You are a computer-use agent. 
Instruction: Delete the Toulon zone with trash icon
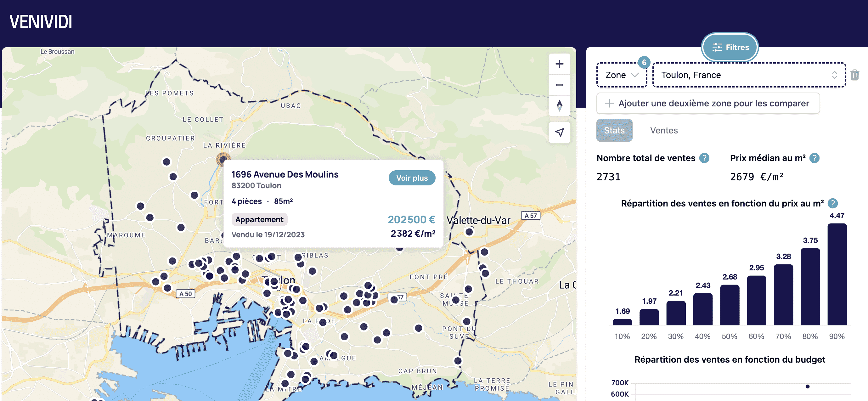854,75
